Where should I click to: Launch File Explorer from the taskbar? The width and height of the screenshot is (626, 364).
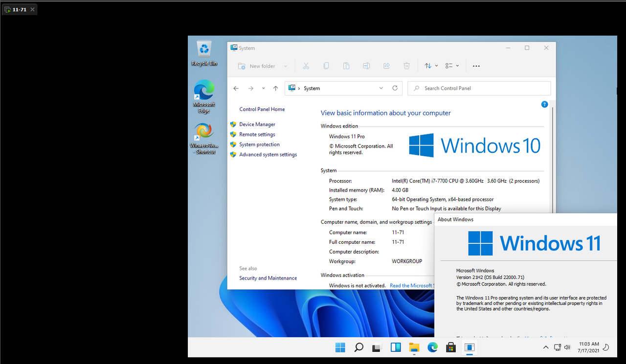pos(414,348)
